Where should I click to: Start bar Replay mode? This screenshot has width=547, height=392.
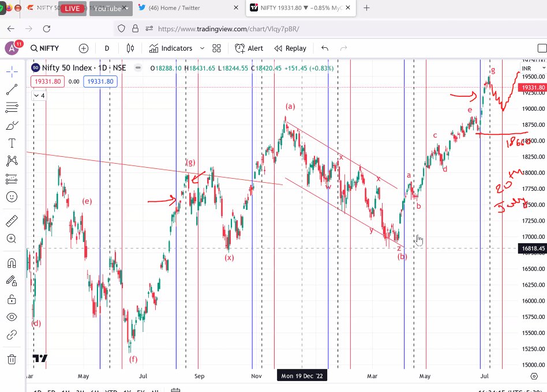(290, 48)
